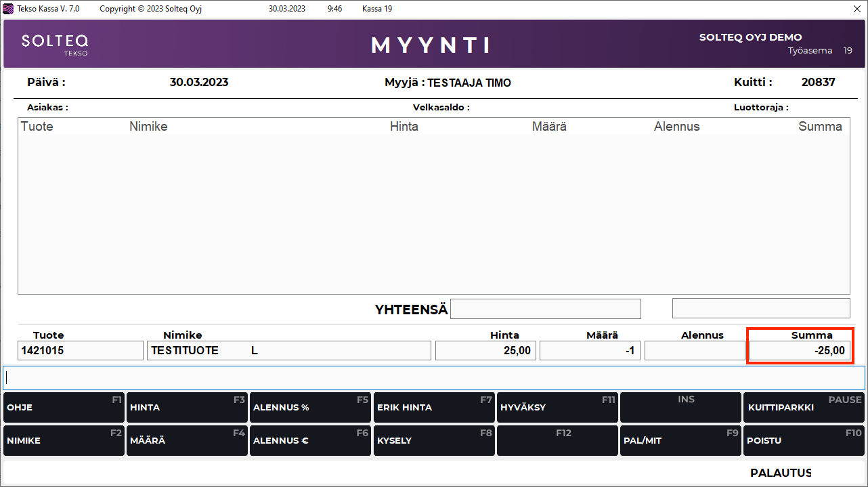Click the Tuote field showing 1421015
This screenshot has height=487, width=868.
click(81, 351)
